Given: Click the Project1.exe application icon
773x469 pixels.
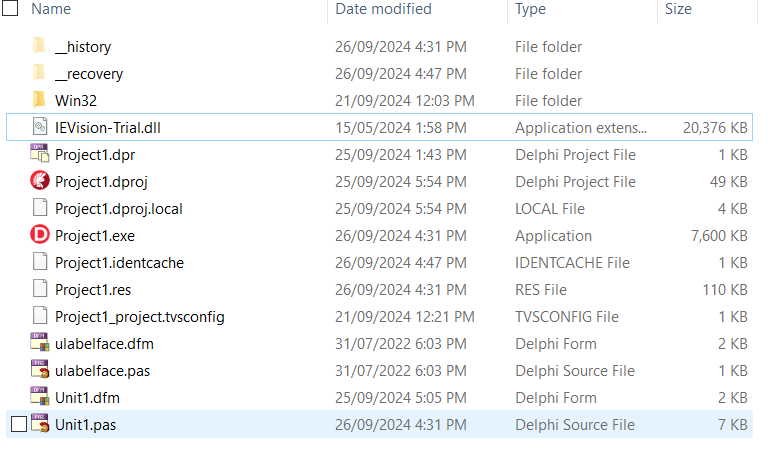Looking at the screenshot, I should click(40, 234).
